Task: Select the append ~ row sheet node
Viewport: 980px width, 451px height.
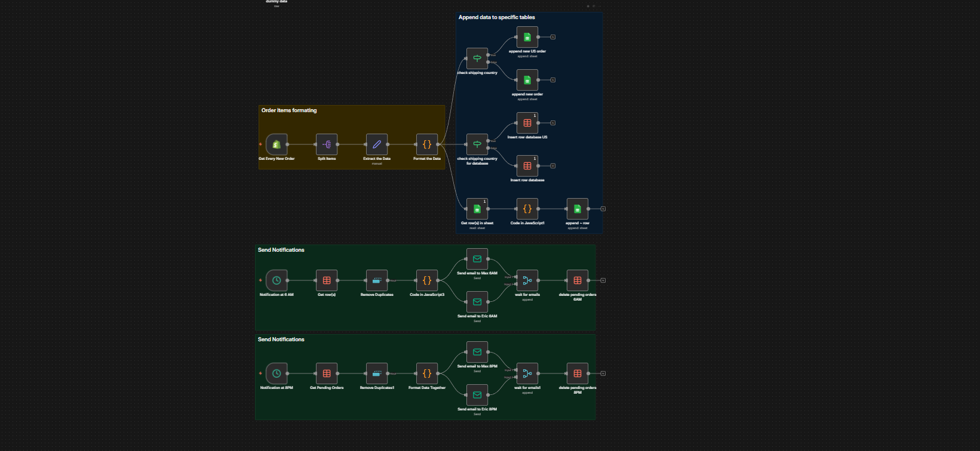Action: (577, 209)
